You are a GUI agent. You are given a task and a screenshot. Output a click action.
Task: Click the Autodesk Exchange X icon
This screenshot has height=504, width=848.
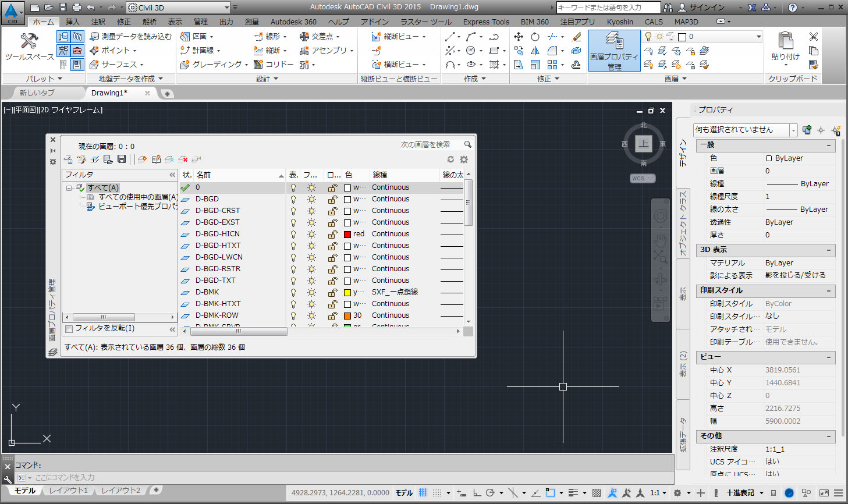tap(752, 8)
